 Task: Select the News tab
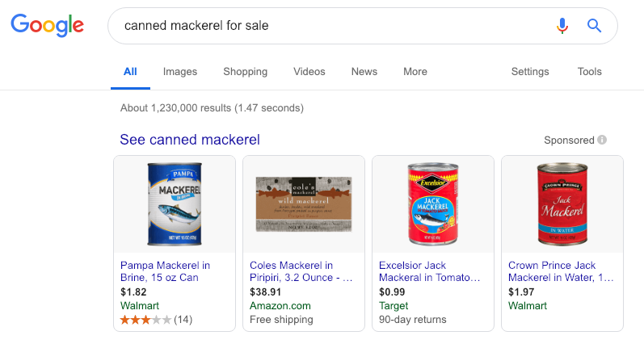pyautogui.click(x=364, y=72)
